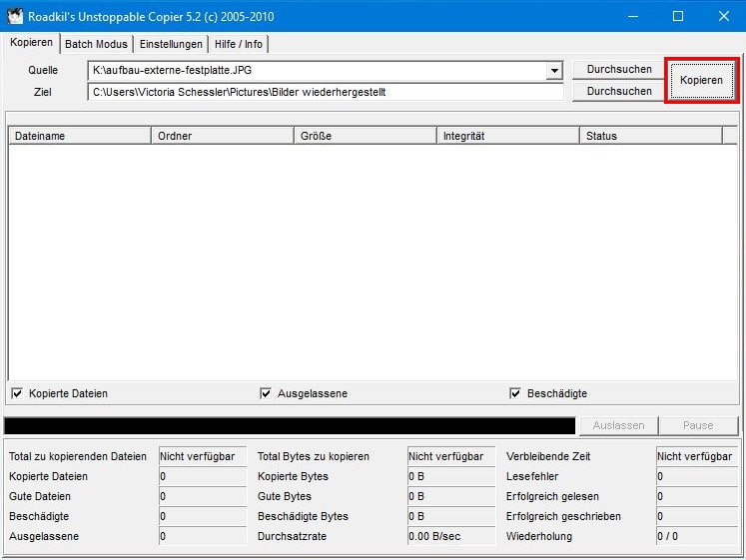Uncheck the Kopierte Dateien checkbox
The image size is (746, 560).
click(x=17, y=393)
